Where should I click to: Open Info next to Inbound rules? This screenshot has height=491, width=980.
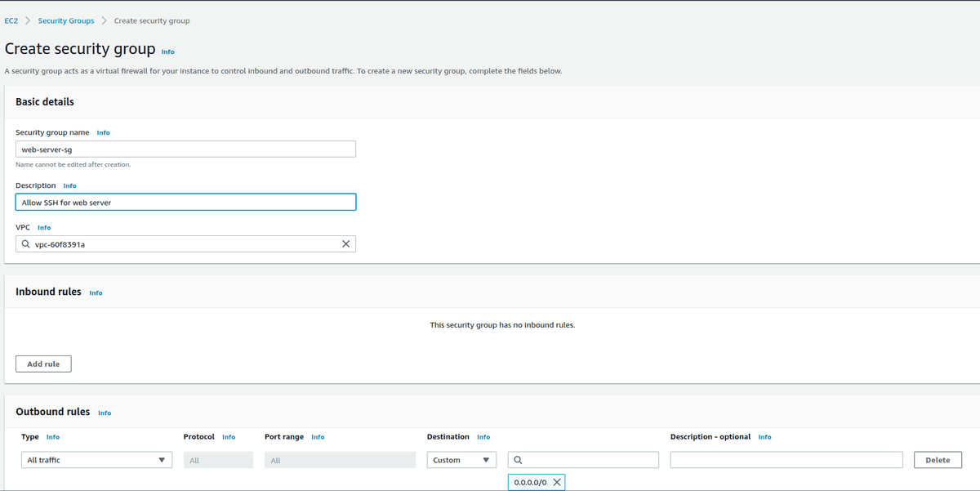(96, 292)
